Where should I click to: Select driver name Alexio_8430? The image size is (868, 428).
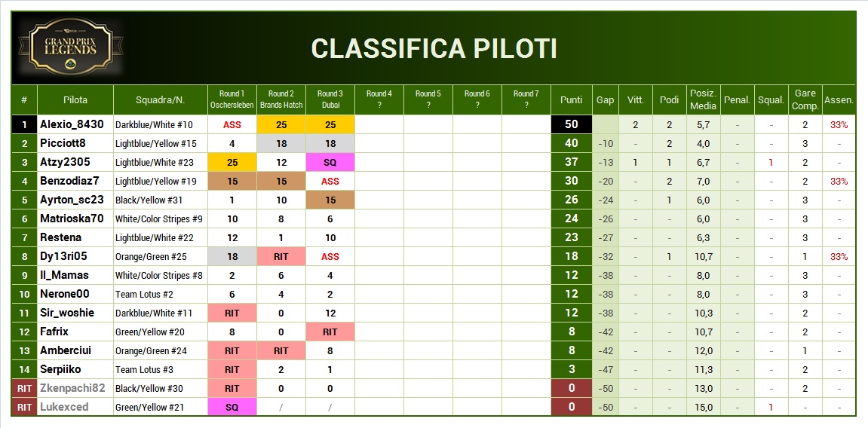(x=72, y=125)
